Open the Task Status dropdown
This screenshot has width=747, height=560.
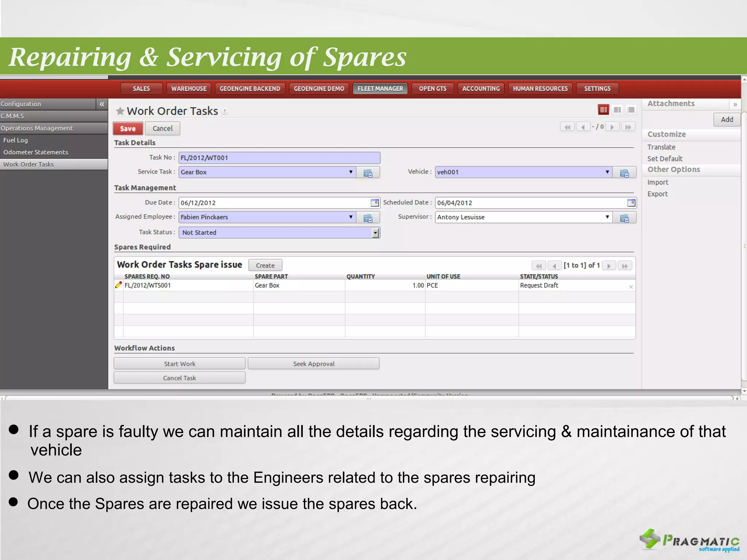pyautogui.click(x=375, y=233)
